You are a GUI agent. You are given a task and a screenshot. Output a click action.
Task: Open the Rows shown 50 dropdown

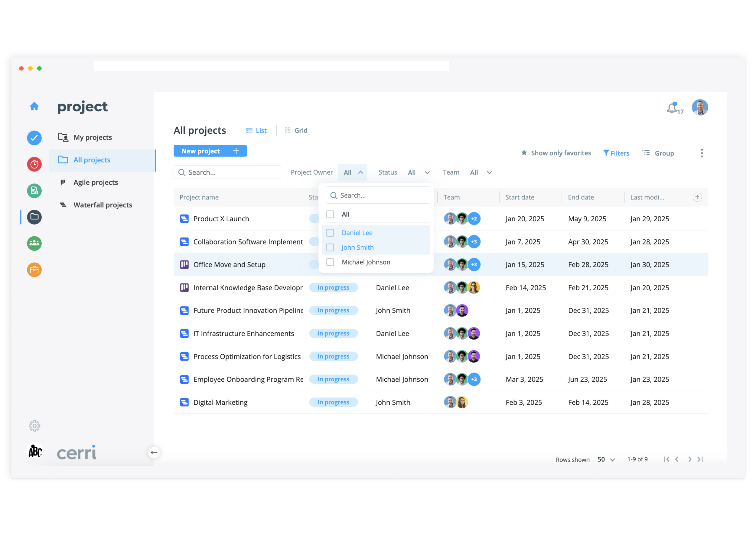(x=606, y=460)
